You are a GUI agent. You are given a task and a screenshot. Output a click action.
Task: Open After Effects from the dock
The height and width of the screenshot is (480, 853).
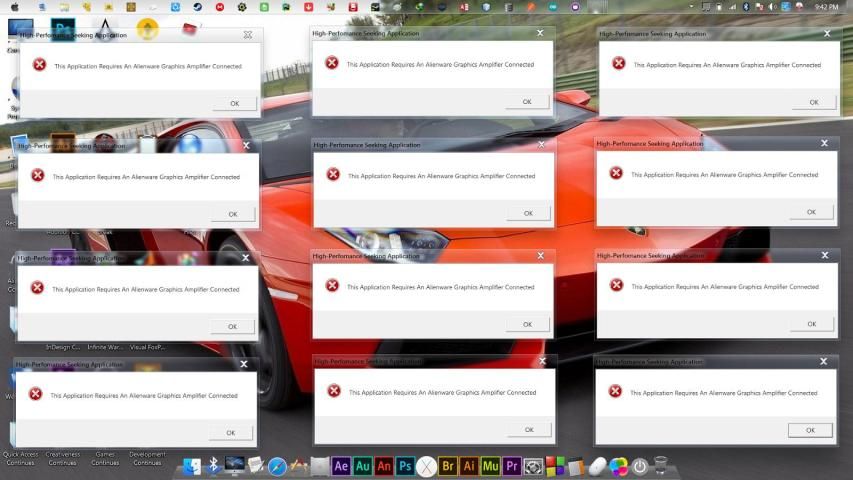coord(341,466)
